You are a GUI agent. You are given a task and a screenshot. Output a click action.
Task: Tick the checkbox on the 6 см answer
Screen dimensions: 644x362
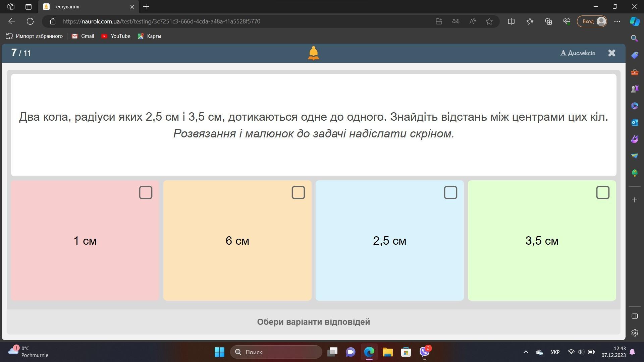tap(298, 193)
